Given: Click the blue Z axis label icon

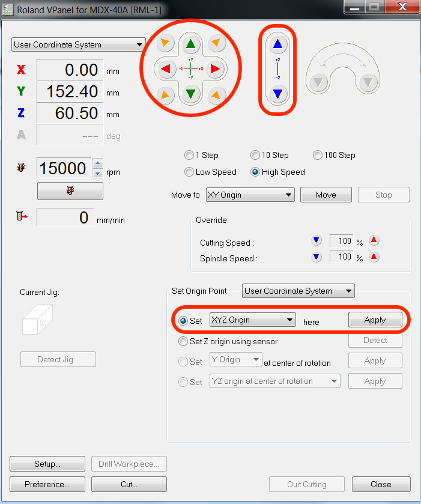Looking at the screenshot, I should coord(21,113).
